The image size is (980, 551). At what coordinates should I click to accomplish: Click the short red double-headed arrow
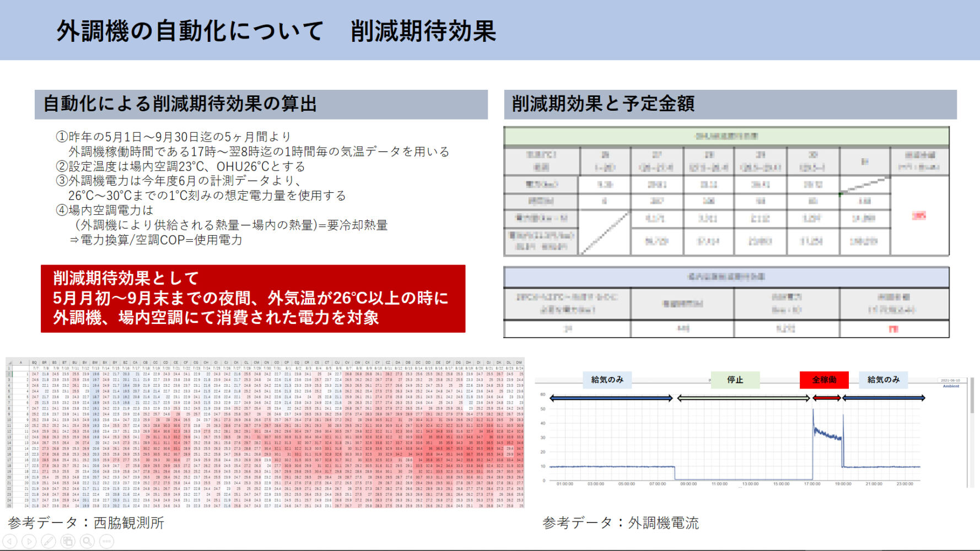pyautogui.click(x=827, y=398)
